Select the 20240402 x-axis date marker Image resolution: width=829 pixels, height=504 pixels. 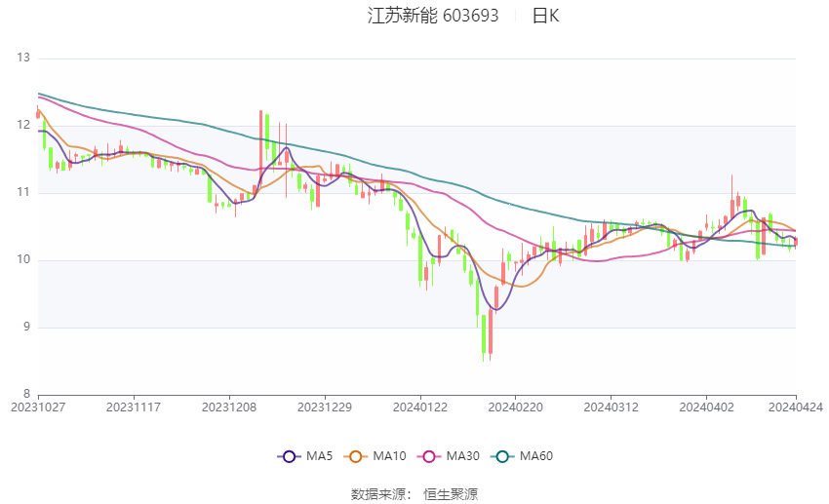(x=706, y=407)
